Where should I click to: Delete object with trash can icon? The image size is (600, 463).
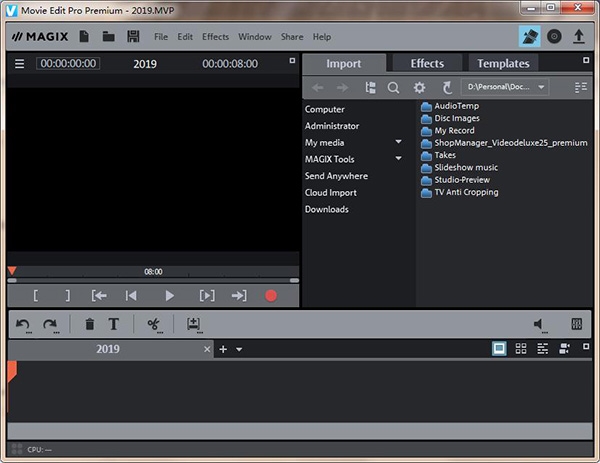pos(90,324)
